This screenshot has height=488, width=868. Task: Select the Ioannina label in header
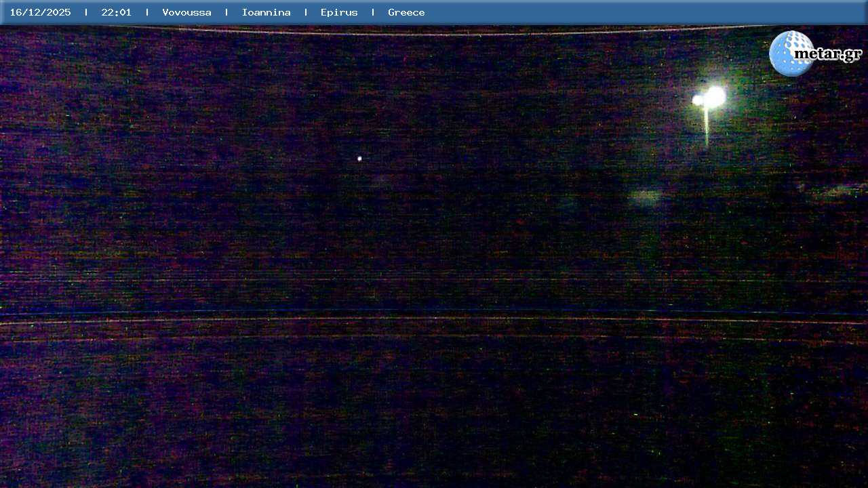pyautogui.click(x=266, y=12)
